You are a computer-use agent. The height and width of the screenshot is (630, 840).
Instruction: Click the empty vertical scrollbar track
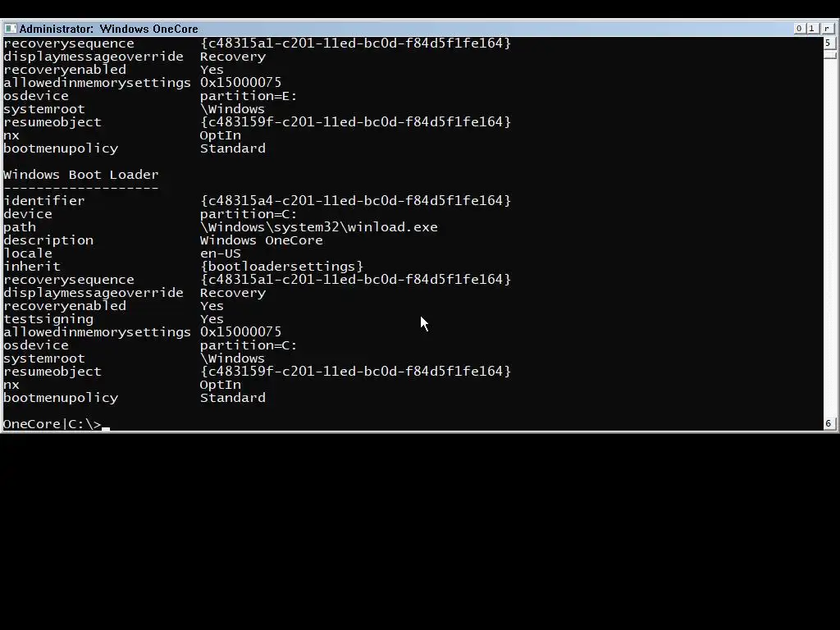[829, 238]
